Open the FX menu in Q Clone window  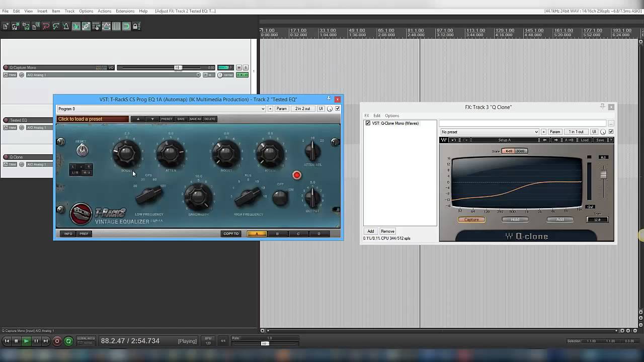click(x=367, y=116)
